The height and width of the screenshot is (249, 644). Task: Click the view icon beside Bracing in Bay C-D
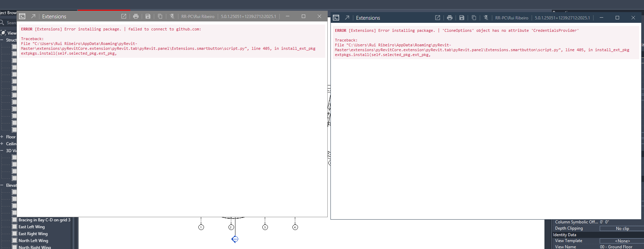15,220
